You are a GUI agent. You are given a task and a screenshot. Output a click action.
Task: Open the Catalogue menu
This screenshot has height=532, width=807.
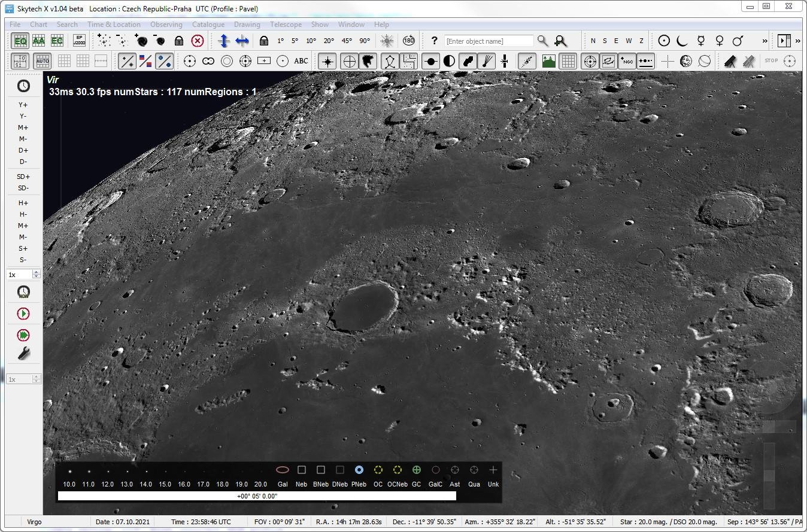(208, 25)
